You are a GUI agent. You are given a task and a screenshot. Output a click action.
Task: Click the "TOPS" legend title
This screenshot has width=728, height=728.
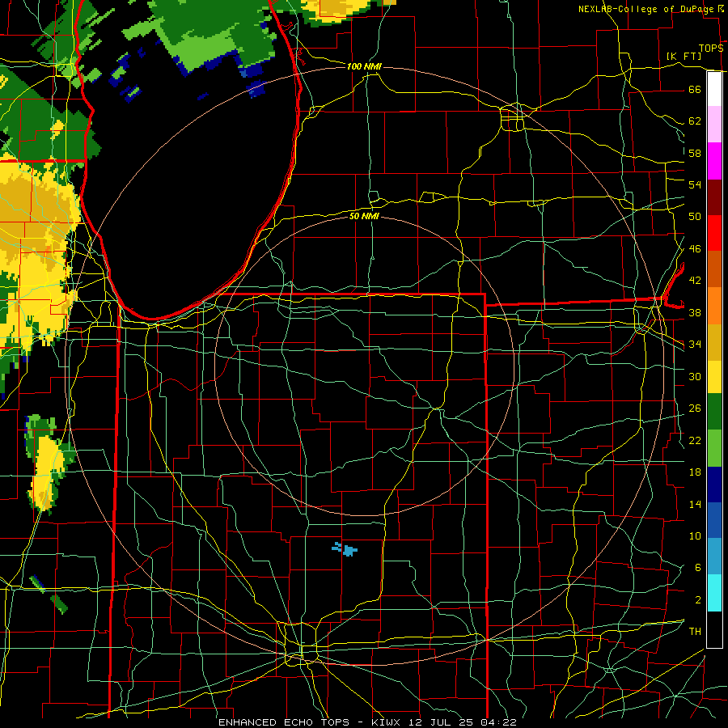[711, 49]
